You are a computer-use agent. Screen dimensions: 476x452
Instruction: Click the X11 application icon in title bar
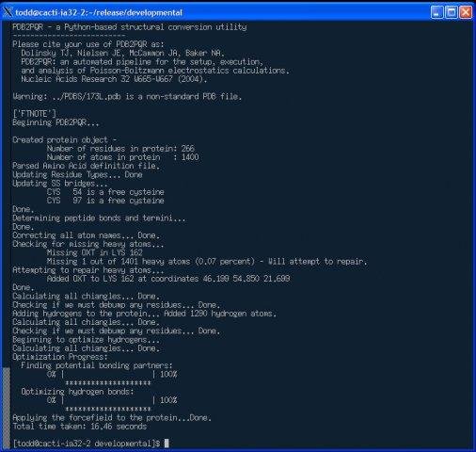(8, 12)
